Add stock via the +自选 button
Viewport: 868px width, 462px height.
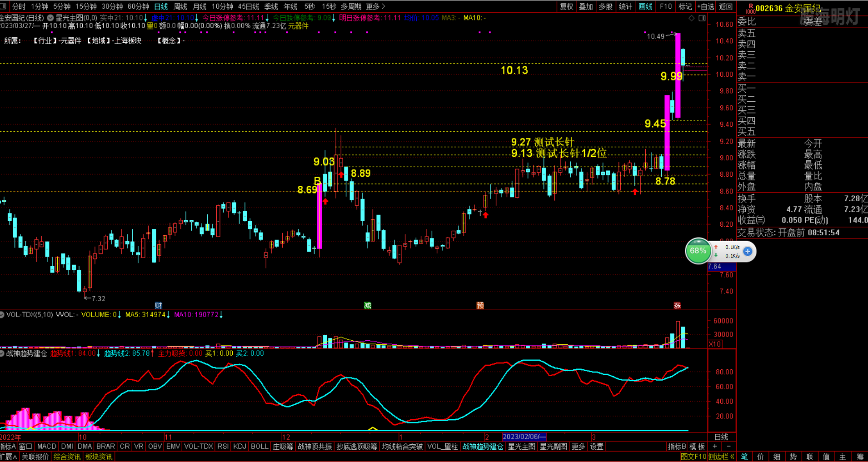coord(706,6)
